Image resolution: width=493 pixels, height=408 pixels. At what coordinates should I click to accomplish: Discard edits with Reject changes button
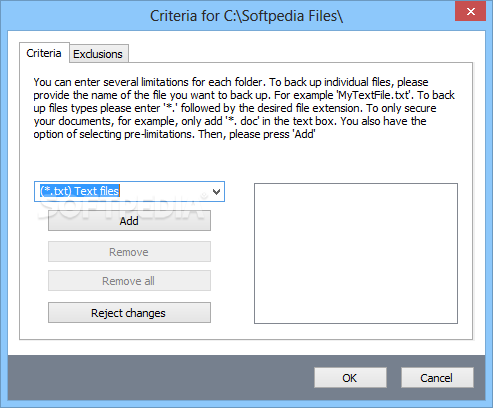tap(129, 313)
